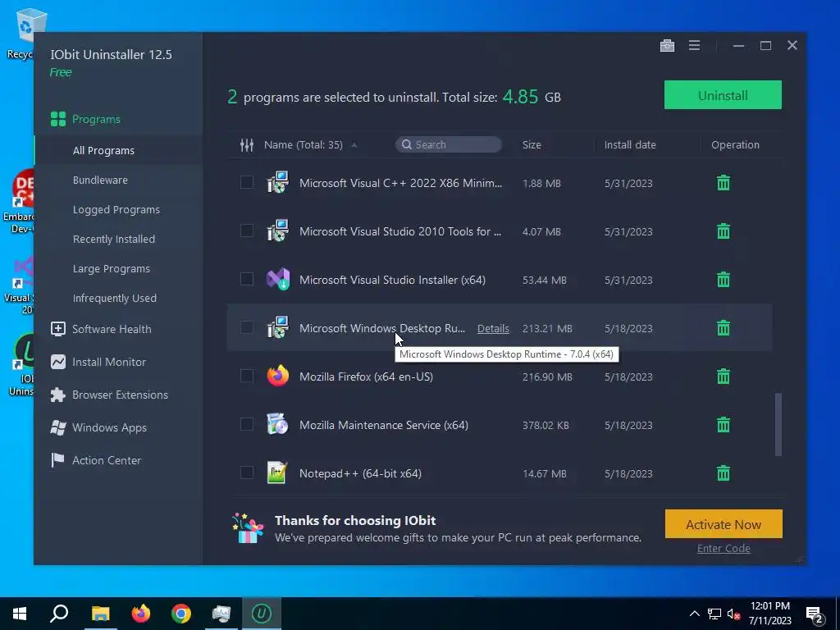The image size is (840, 630).
Task: Click the Programs grid icon in sidebar
Action: coord(58,119)
